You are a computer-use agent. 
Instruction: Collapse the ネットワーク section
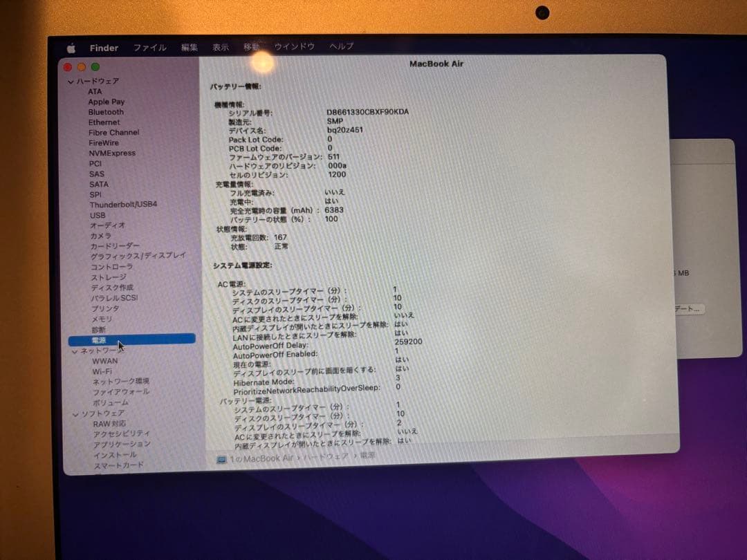pyautogui.click(x=74, y=351)
